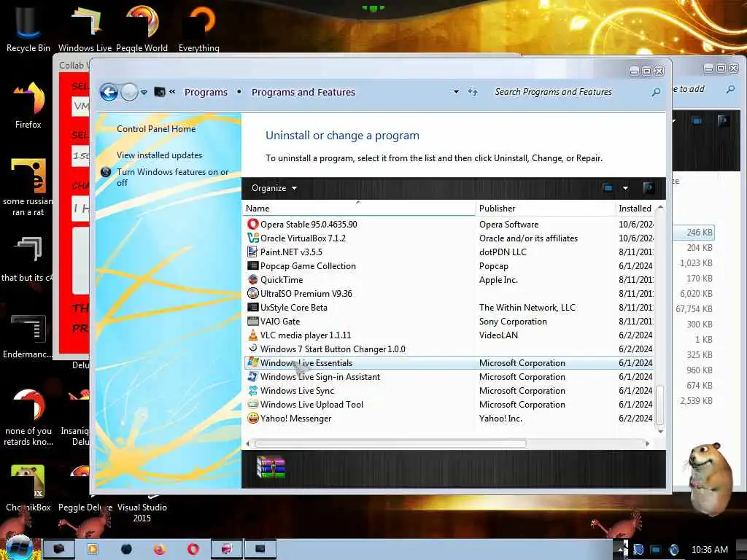The width and height of the screenshot is (747, 560).
Task: Select UltraISO Premium V9.36
Action: (x=449, y=293)
